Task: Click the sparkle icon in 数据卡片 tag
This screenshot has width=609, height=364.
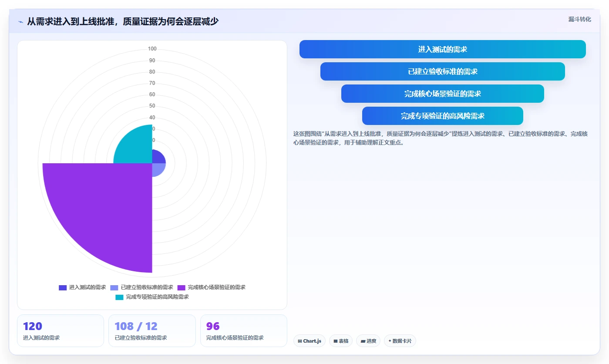Action: coord(390,341)
